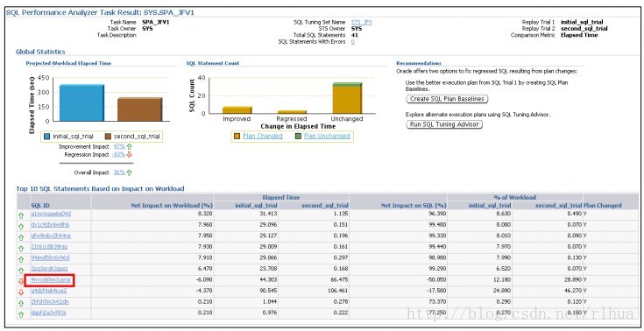Click the brown second_sql_trial chart bar

point(139,109)
